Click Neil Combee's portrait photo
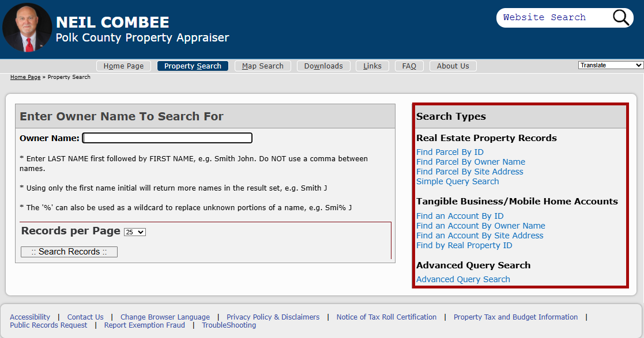This screenshot has width=644, height=338. click(27, 26)
